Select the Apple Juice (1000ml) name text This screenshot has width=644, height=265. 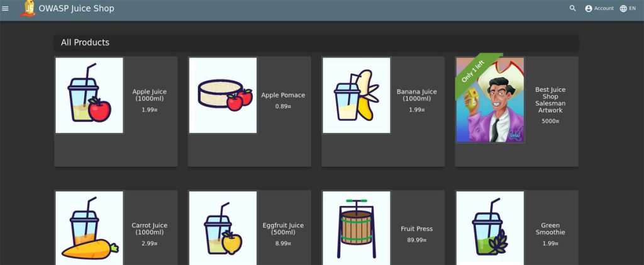click(150, 95)
